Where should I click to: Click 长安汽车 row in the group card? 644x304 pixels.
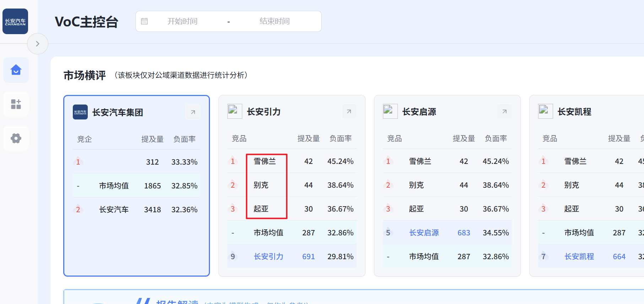coord(136,209)
